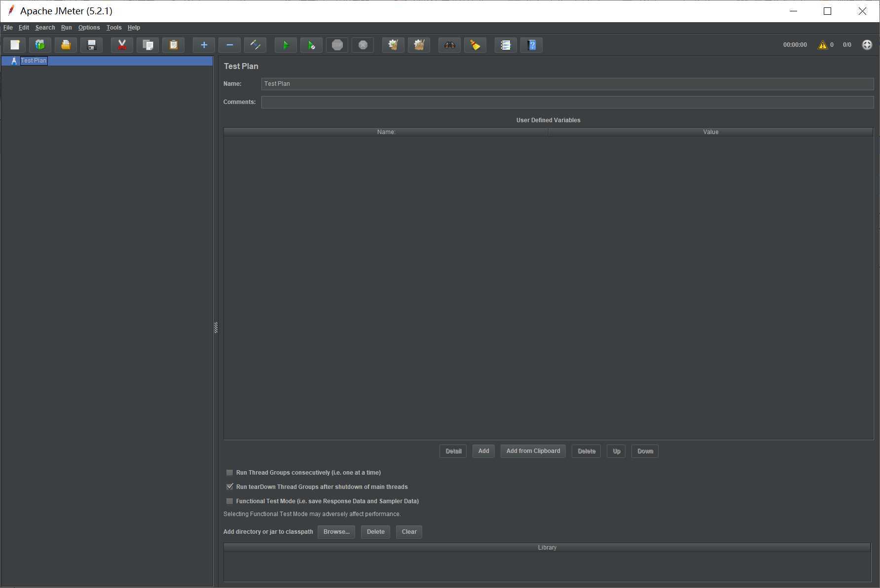Viewport: 880px width, 588px height.
Task: Click the Delete button beside Browse
Action: click(x=375, y=532)
